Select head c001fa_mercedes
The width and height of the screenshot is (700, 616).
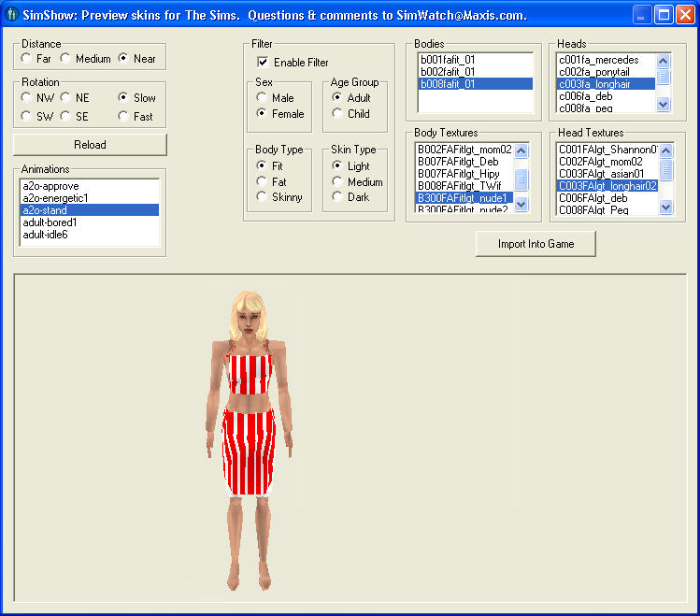point(607,60)
